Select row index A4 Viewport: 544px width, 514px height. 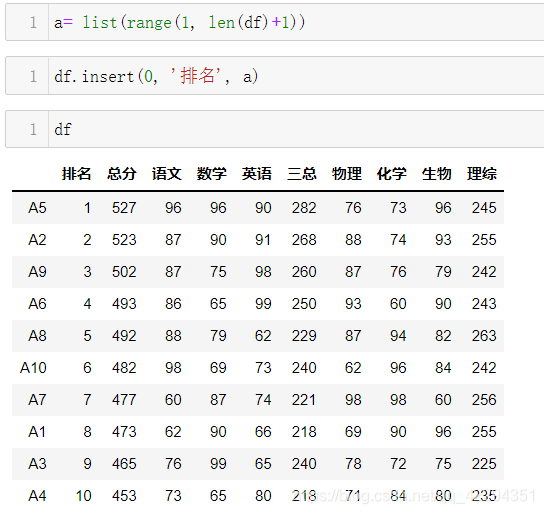37,496
